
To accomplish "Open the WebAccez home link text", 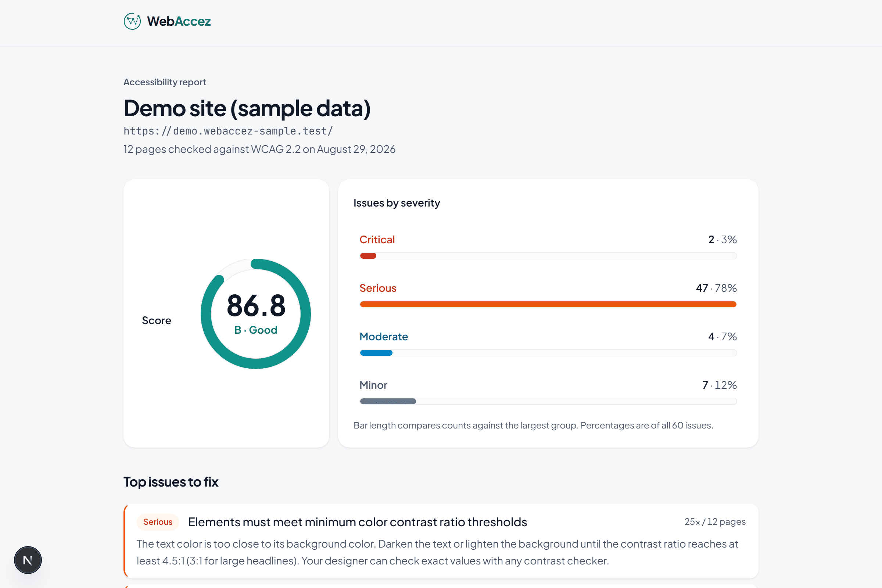I will [x=179, y=21].
